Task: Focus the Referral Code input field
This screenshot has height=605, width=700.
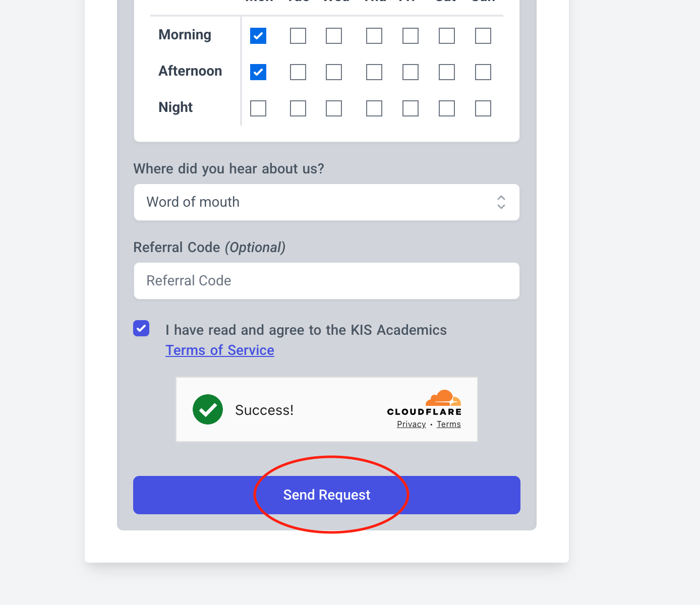Action: 327,281
